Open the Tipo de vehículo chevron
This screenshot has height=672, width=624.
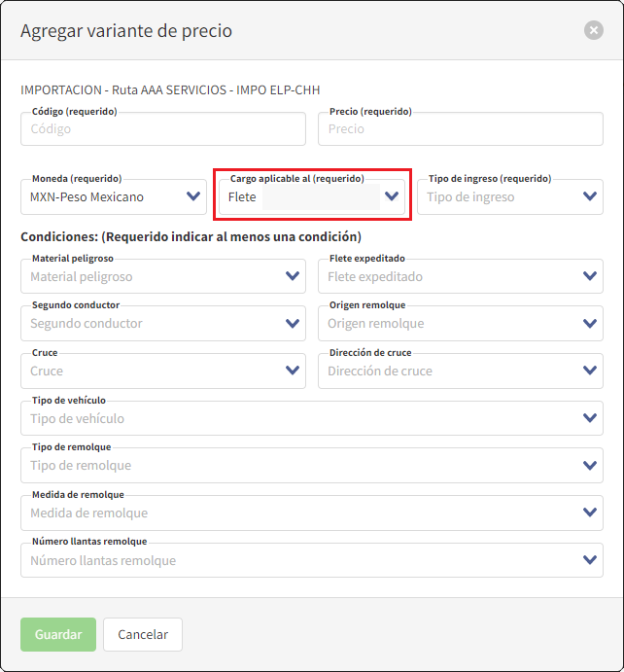pos(590,418)
